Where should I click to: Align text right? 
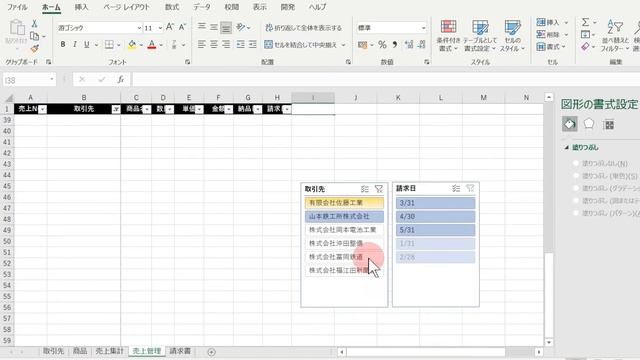pos(226,44)
